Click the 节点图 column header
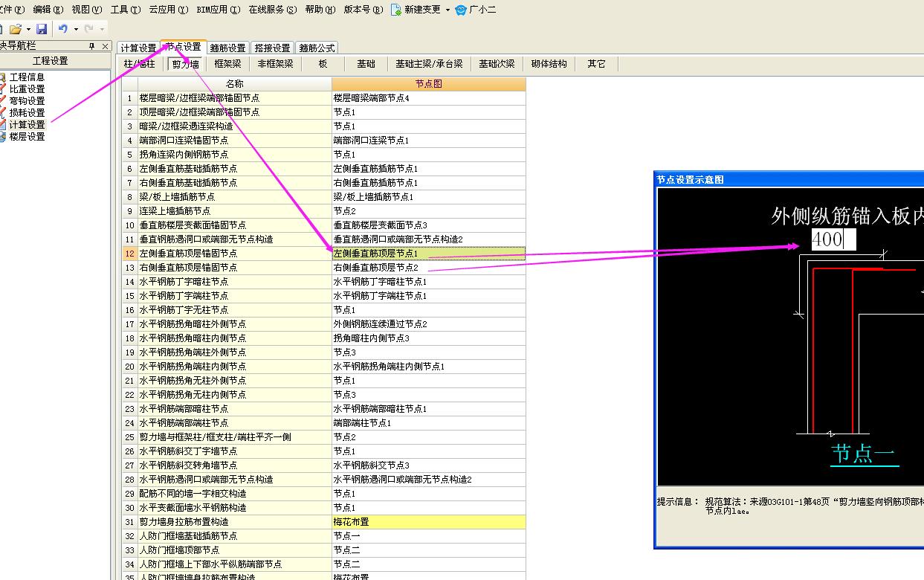Screen dimensions: 924x580 coord(429,84)
